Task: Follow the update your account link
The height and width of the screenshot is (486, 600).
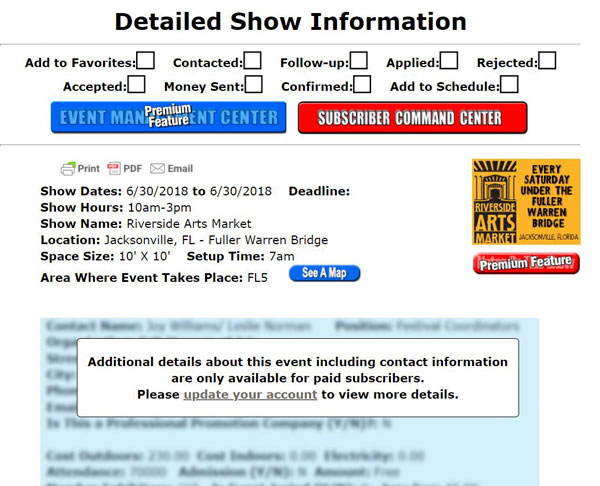Action: tap(250, 395)
